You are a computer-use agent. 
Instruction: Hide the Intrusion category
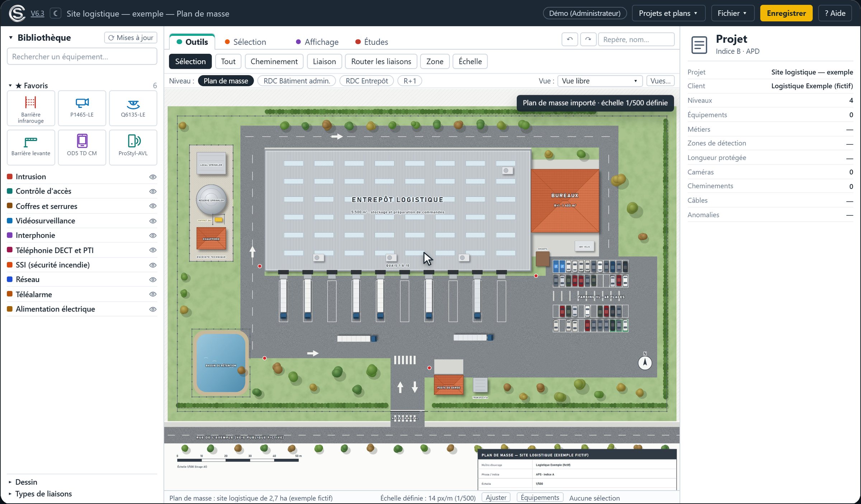click(x=153, y=177)
